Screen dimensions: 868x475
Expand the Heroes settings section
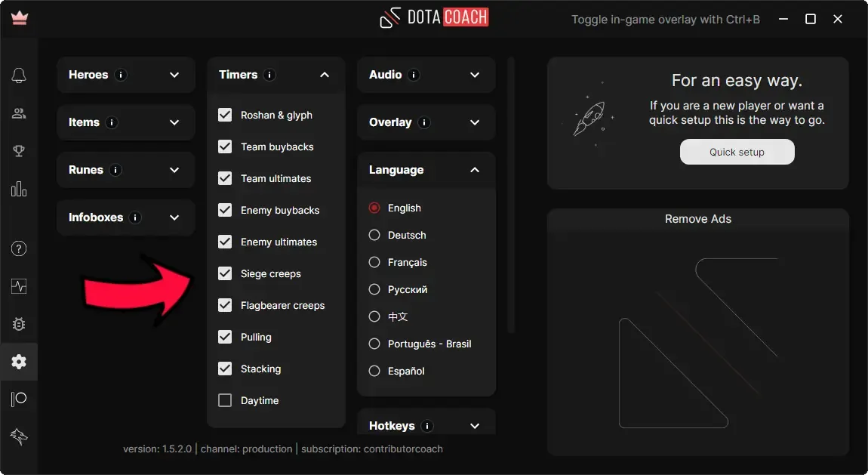pyautogui.click(x=174, y=75)
